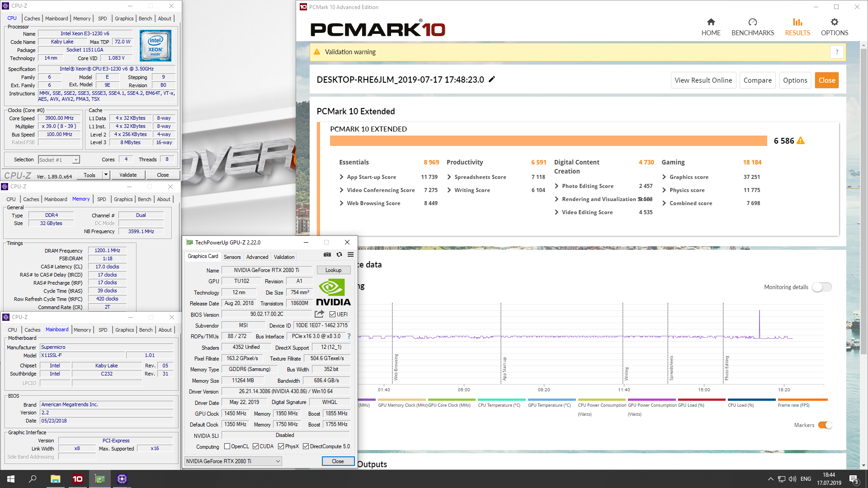Viewport: 868px width, 488px height.
Task: Open the notification center icon
Action: [854, 479]
